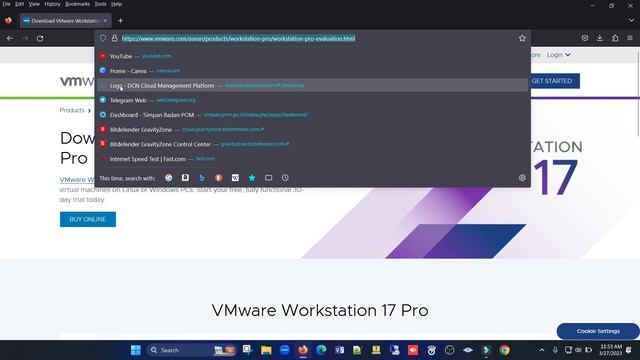Search with Amazon this time
Image resolution: width=640 pixels, height=360 pixels.
[185, 178]
